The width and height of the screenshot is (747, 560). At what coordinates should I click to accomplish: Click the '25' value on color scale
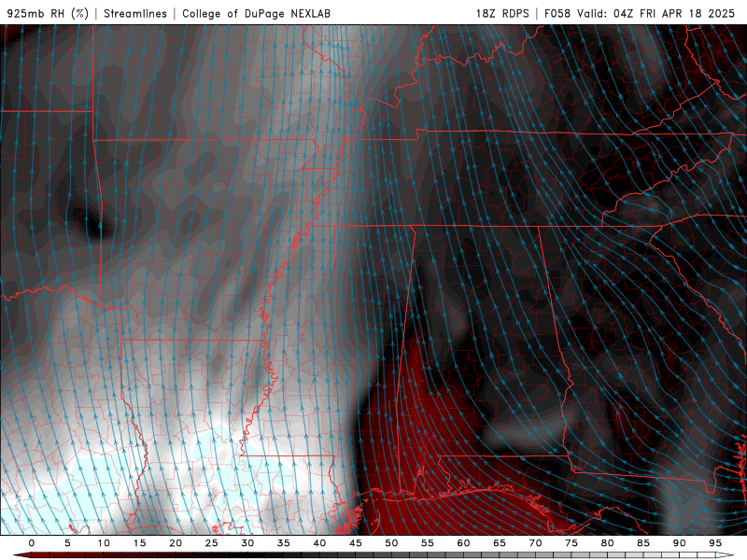pyautogui.click(x=212, y=543)
